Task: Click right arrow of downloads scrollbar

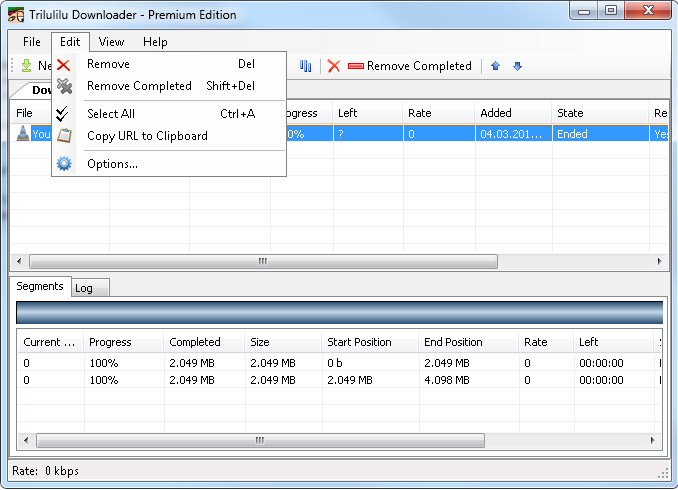Action: (659, 261)
